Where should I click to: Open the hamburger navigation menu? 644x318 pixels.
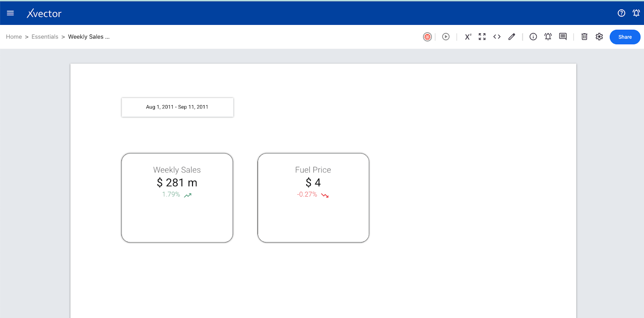pyautogui.click(x=10, y=13)
